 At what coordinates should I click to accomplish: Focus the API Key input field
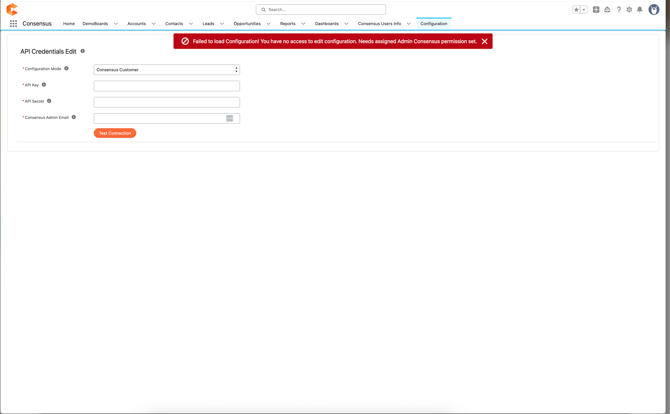pos(167,86)
